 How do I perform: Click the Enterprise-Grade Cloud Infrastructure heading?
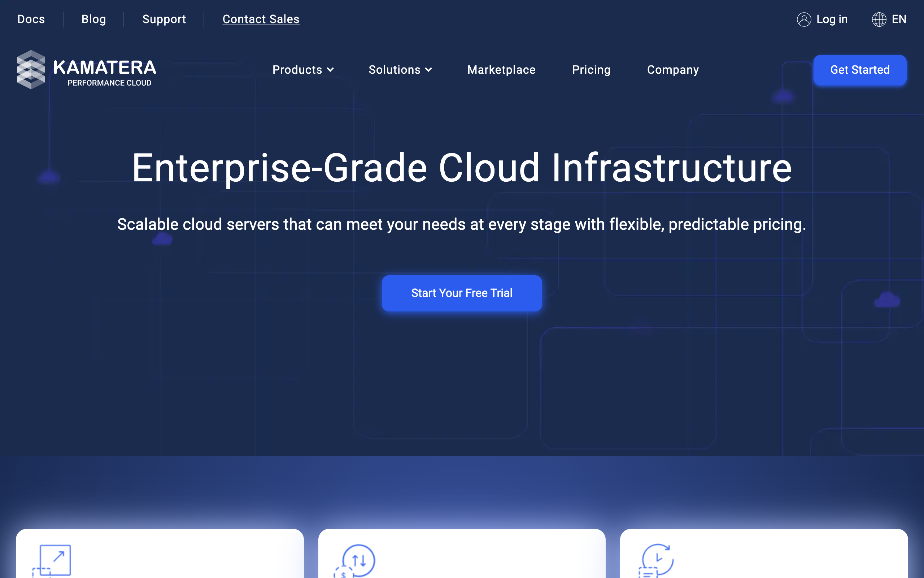(x=462, y=168)
